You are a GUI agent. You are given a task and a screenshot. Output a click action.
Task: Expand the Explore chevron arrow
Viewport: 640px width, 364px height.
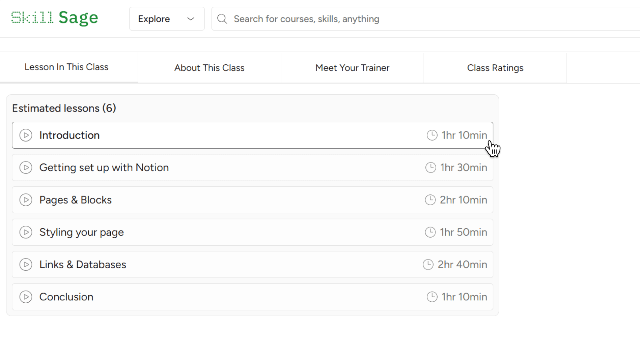click(190, 19)
